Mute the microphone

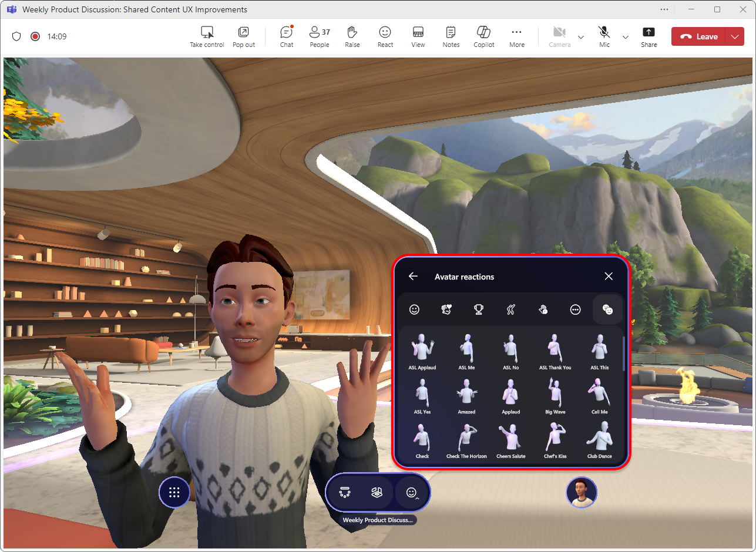[x=604, y=36]
